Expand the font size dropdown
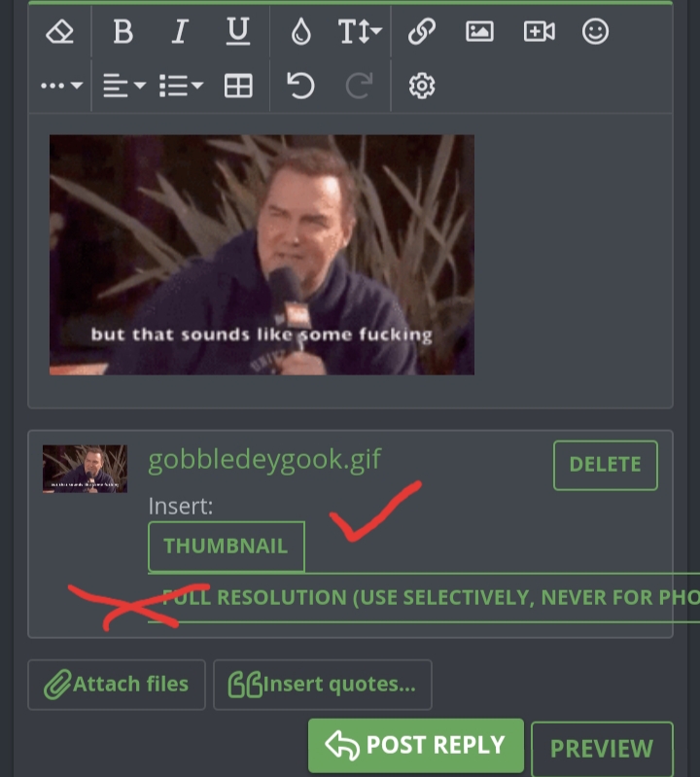The image size is (700, 777). tap(360, 32)
